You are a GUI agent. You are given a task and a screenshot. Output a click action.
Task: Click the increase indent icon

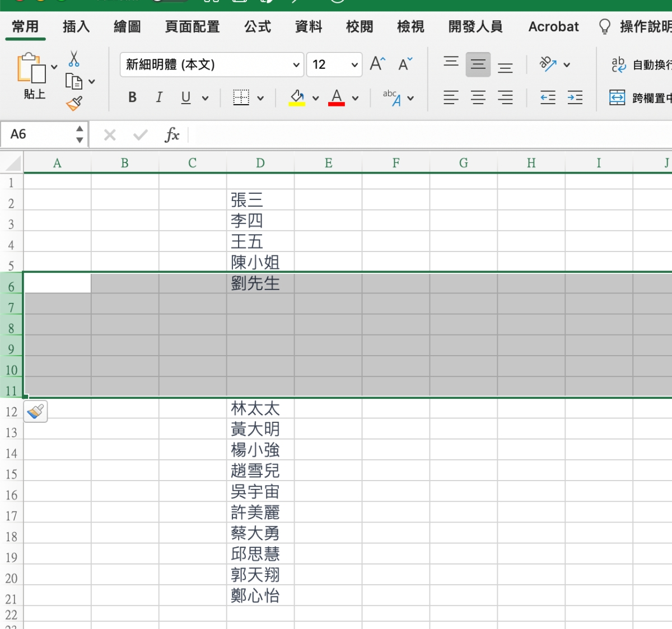(575, 98)
